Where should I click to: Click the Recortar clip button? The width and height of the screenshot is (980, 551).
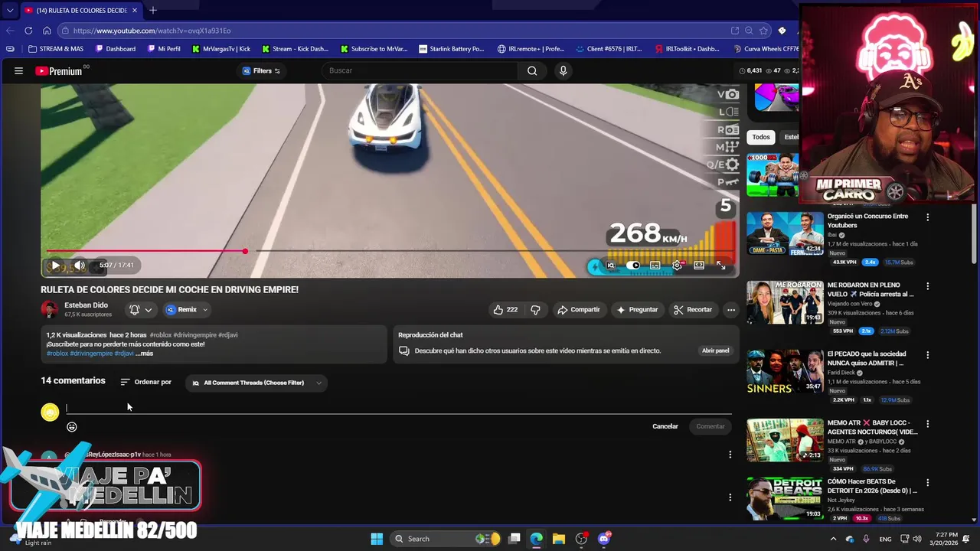pyautogui.click(x=693, y=310)
